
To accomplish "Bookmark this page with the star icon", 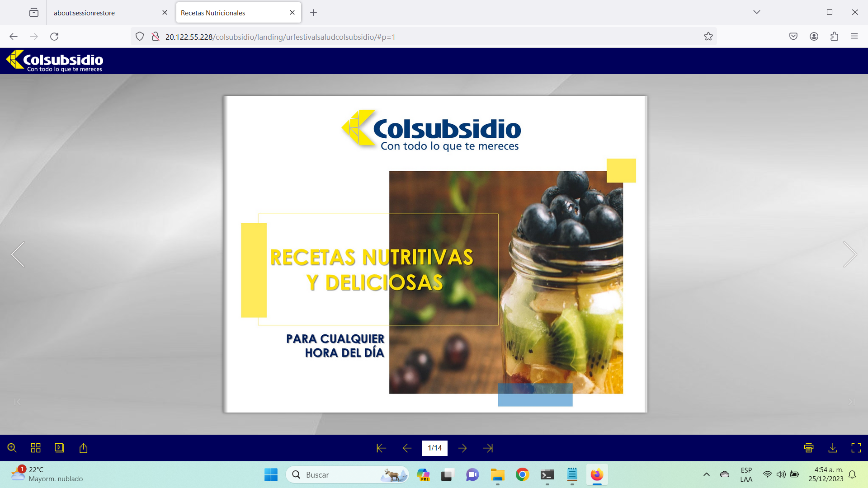I will pos(708,37).
